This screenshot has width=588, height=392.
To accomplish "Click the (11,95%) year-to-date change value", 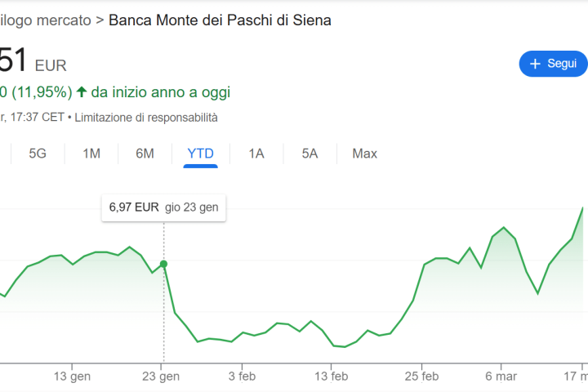I will tap(41, 91).
